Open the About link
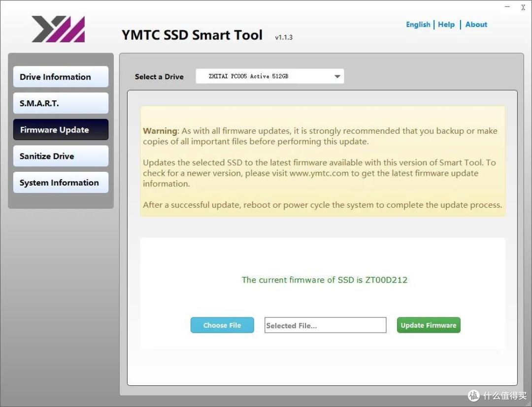This screenshot has width=532, height=407. [x=476, y=25]
